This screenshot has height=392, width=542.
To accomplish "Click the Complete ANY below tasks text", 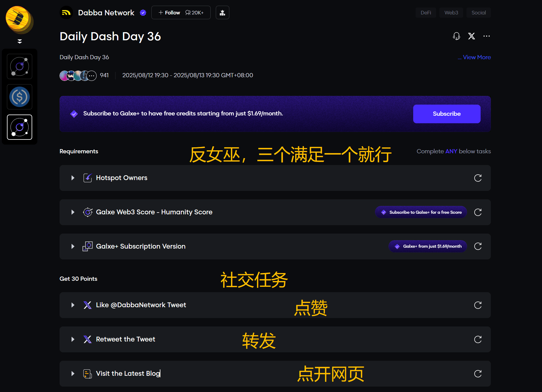I will click(x=454, y=151).
